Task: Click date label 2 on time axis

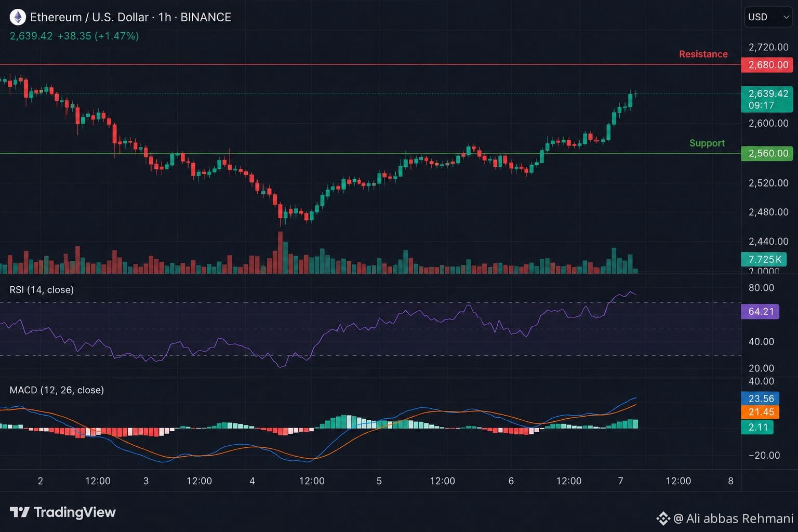Action: point(41,481)
